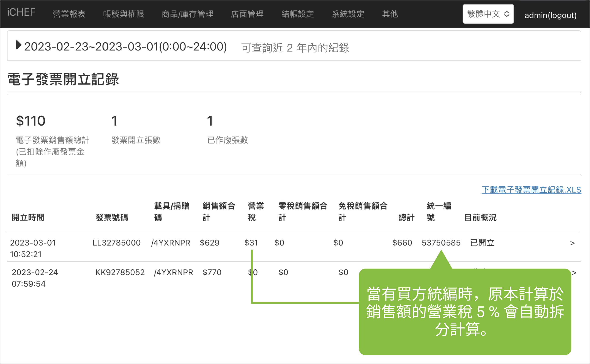Download 電子發票開立記錄.XLS file
Viewport: 590px width, 364px height.
click(531, 190)
